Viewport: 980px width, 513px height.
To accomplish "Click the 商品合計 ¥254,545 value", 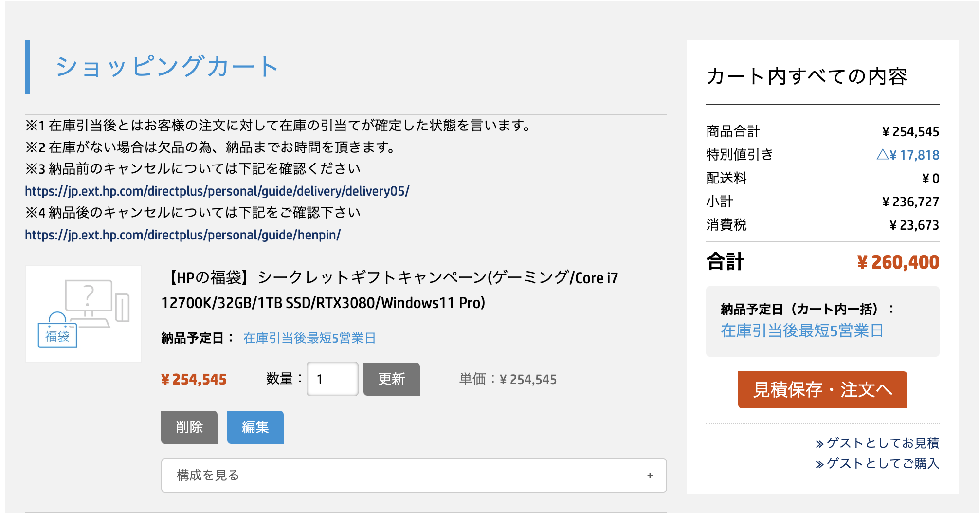I will coord(910,131).
